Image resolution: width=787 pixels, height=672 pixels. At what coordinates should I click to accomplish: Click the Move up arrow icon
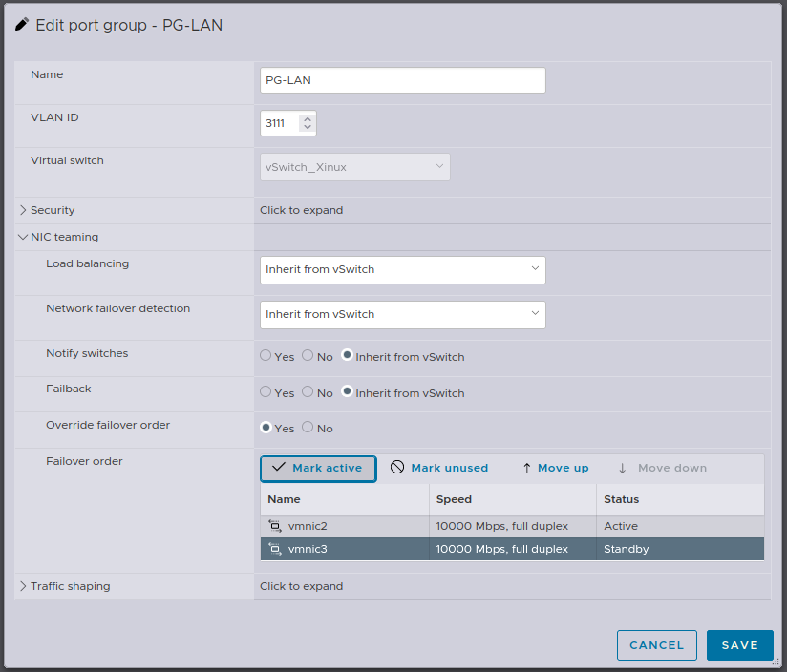tap(526, 468)
